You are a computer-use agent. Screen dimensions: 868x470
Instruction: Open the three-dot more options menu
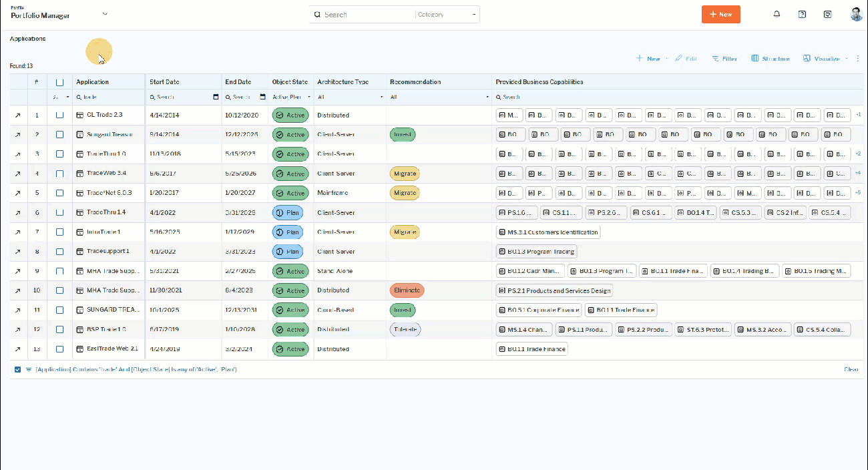coord(858,59)
